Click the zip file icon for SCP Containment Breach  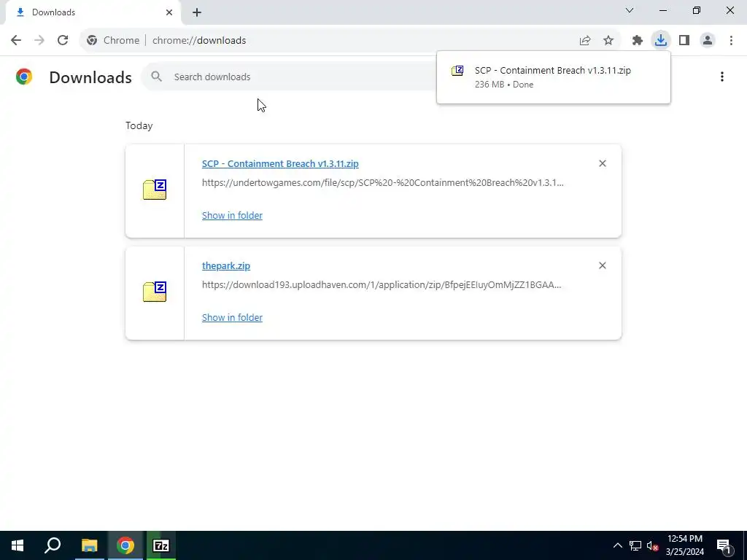point(155,190)
